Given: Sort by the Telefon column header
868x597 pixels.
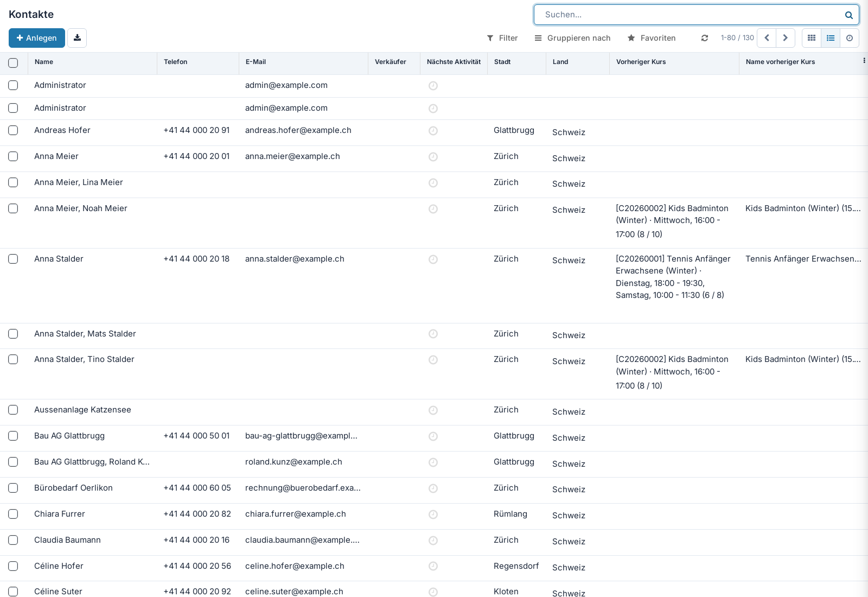Looking at the screenshot, I should tap(198, 62).
